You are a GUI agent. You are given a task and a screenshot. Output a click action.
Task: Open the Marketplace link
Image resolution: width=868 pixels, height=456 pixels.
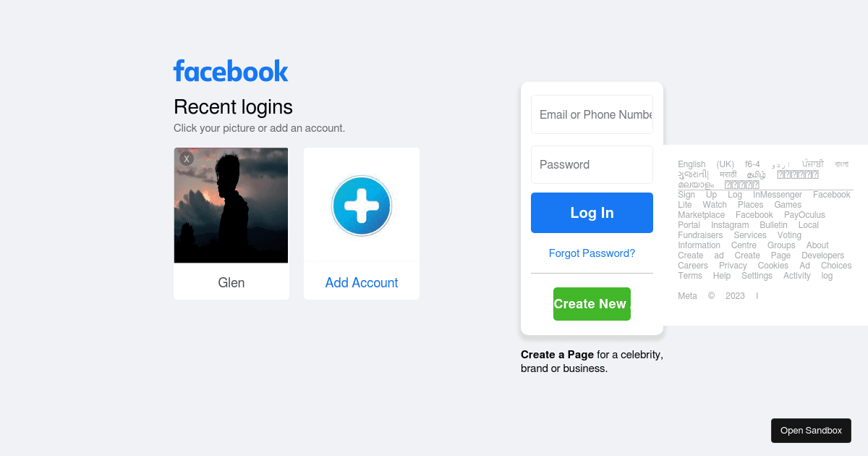pos(701,214)
